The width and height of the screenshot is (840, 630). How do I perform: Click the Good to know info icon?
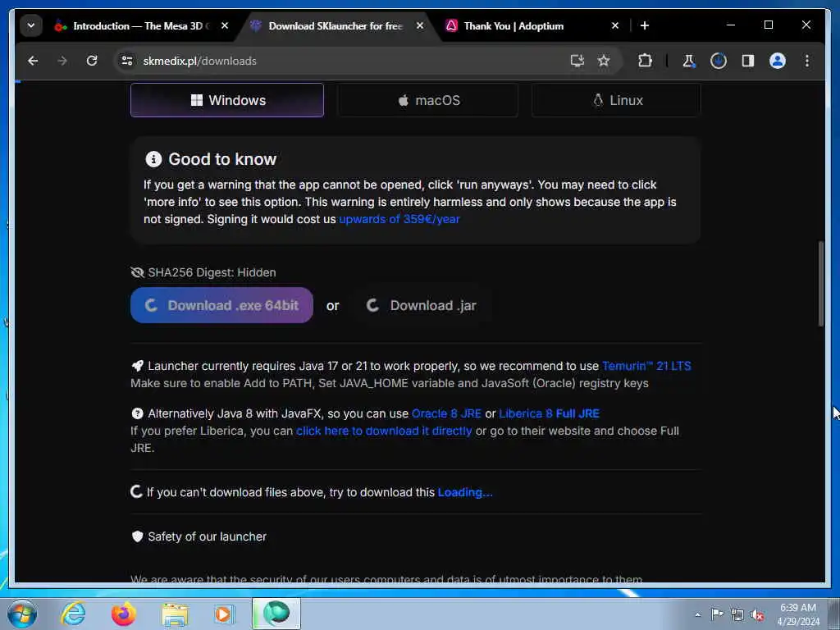coord(153,159)
